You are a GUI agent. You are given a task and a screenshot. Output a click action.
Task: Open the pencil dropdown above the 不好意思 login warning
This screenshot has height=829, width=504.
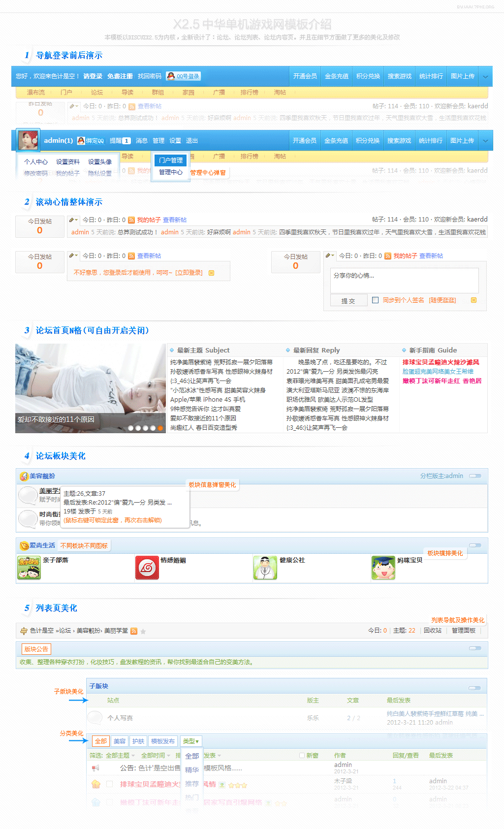point(73,255)
